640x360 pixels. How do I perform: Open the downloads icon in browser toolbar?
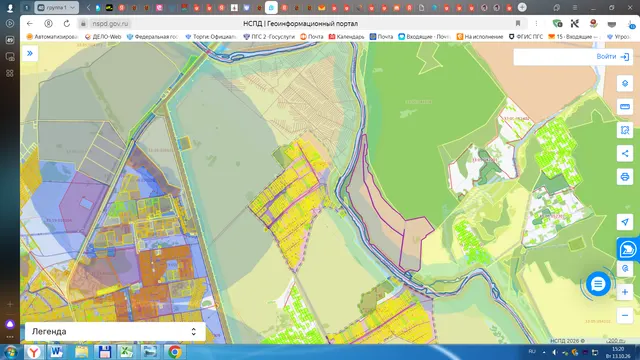coord(631,24)
